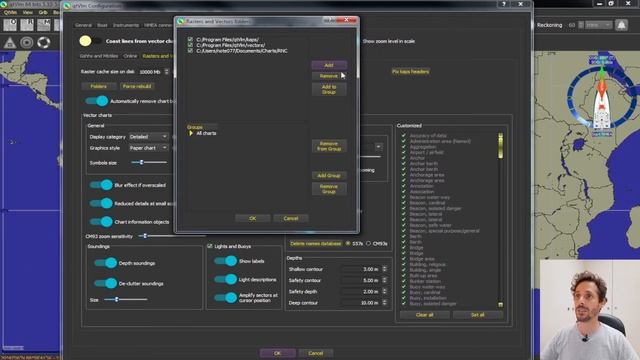The width and height of the screenshot is (640, 360).
Task: Select the CM93s radio button
Action: (x=368, y=243)
